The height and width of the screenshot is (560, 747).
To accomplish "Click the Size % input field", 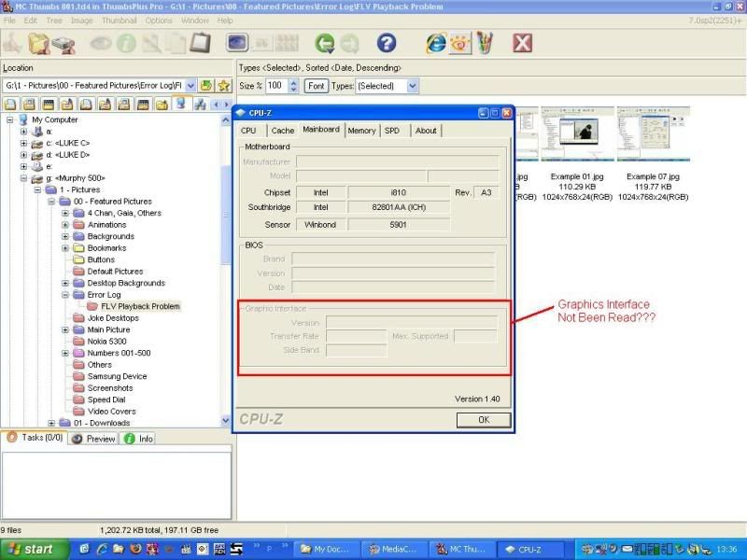I will click(x=276, y=86).
